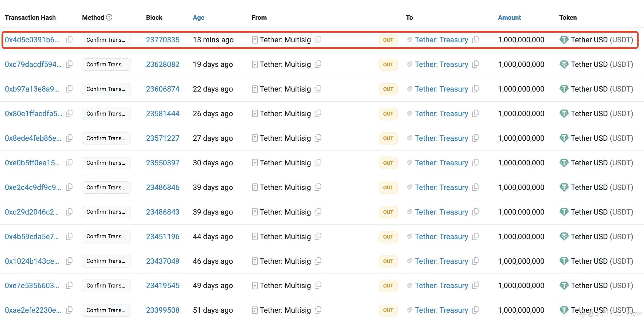Open Tether: Treasury link in 27 days row

[441, 138]
